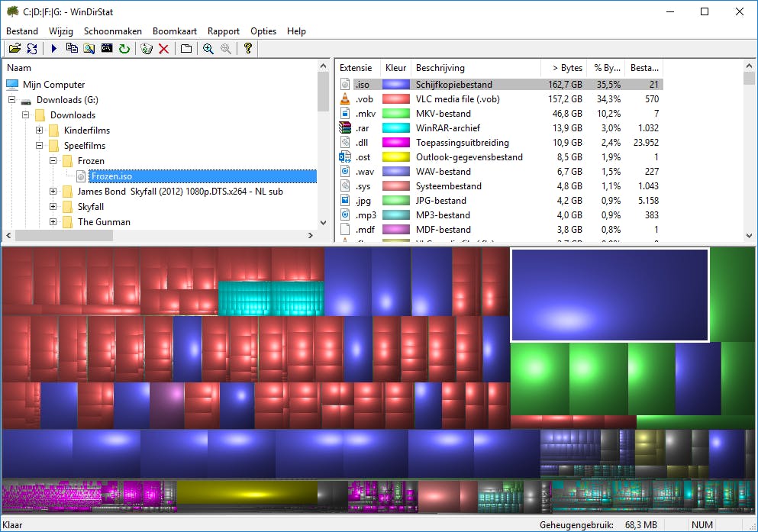Sort by the Bytes column header

pos(563,68)
